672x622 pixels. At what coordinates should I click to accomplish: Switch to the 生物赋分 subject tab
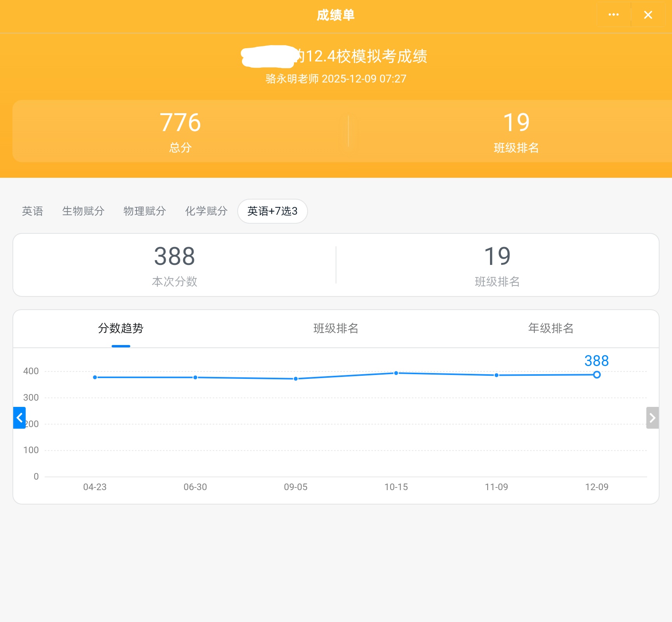pos(83,211)
